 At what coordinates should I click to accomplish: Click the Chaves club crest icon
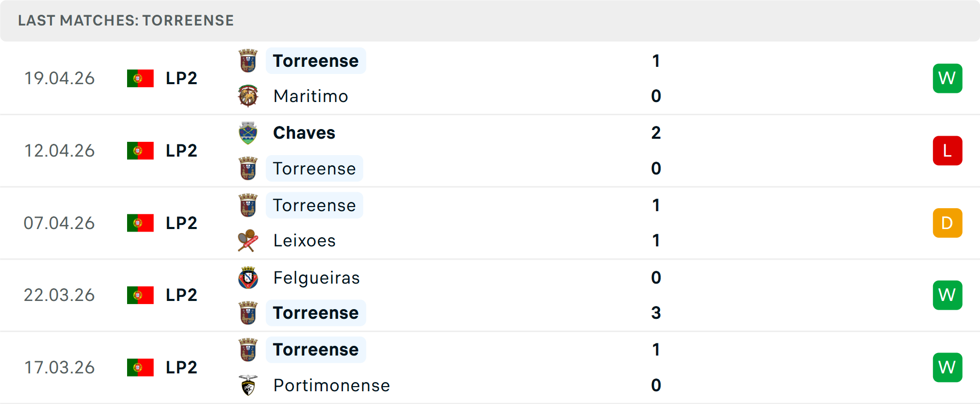click(248, 133)
